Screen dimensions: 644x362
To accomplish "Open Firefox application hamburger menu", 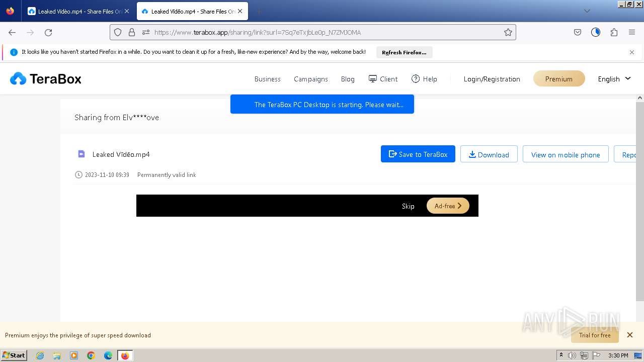I will tap(632, 32).
